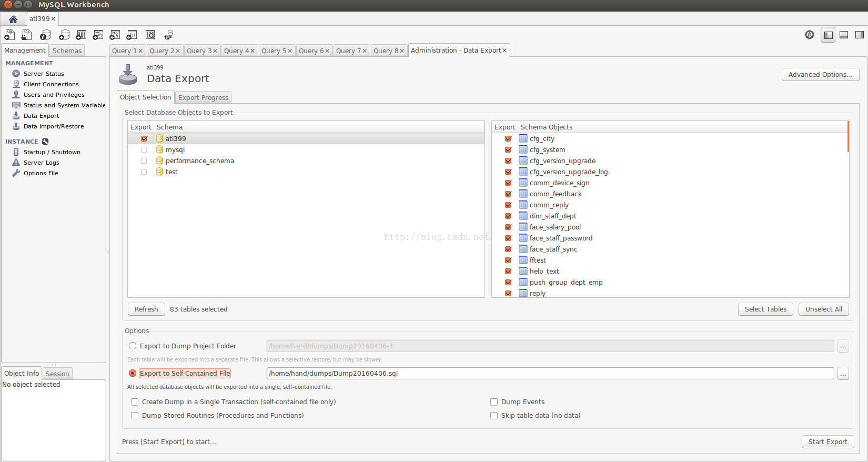Search table data toolbar icon
Screen dimensions: 868x462
150,35
